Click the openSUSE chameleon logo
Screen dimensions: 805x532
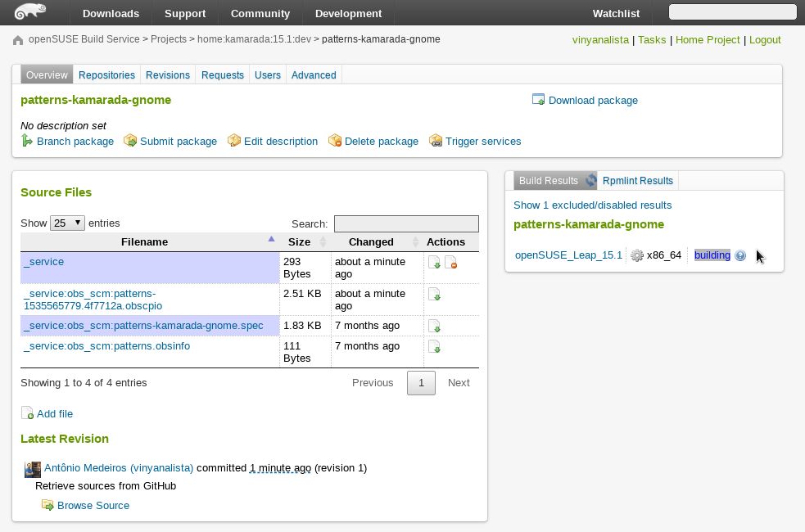tap(30, 11)
